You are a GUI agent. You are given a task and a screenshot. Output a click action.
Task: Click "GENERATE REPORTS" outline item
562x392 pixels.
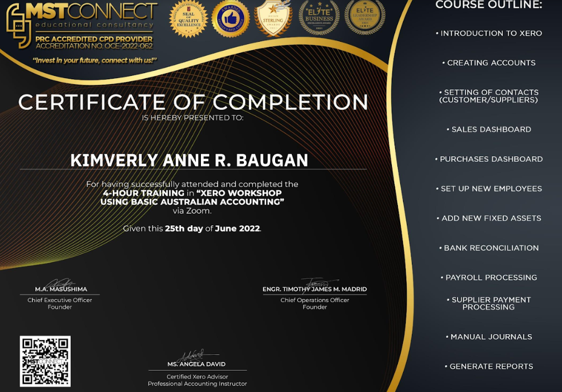(x=489, y=366)
